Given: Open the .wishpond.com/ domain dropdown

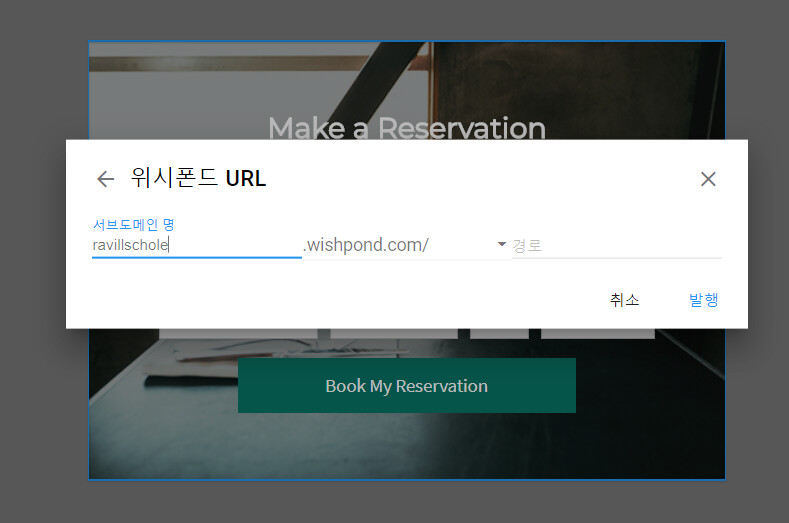Looking at the screenshot, I should (x=407, y=245).
